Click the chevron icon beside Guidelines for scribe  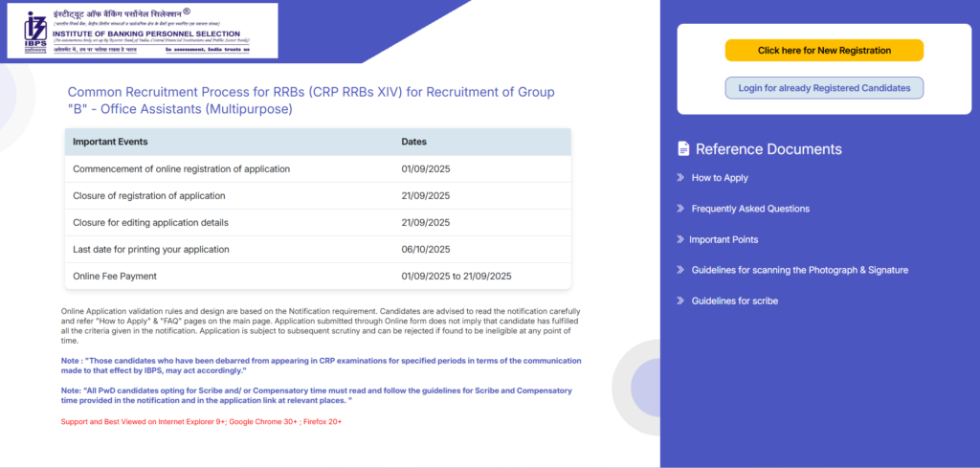click(x=680, y=301)
